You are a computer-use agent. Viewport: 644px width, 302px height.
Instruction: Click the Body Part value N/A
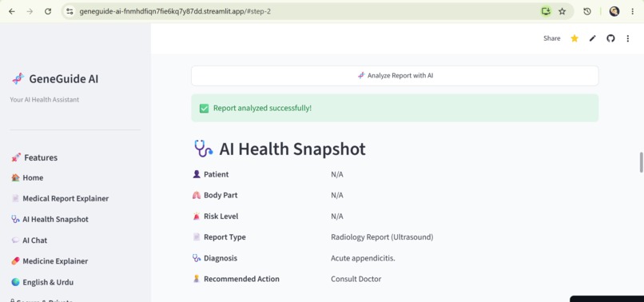click(x=337, y=195)
